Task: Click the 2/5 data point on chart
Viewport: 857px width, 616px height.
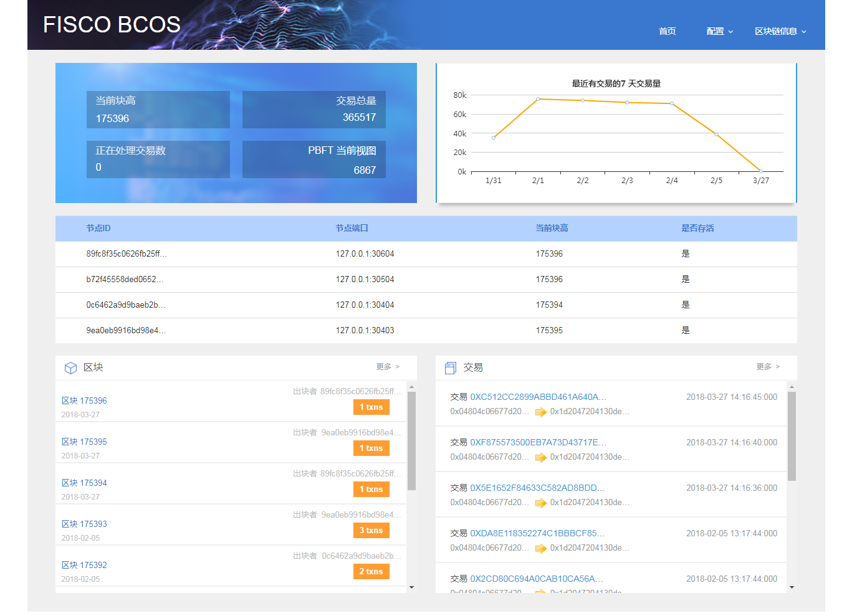Action: point(716,135)
